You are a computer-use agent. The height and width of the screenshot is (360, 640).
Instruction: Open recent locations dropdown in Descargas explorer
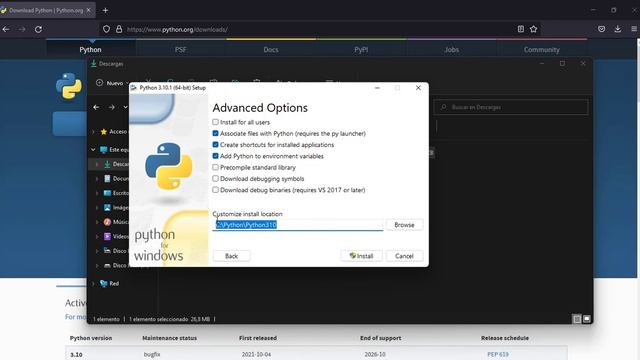(125, 107)
